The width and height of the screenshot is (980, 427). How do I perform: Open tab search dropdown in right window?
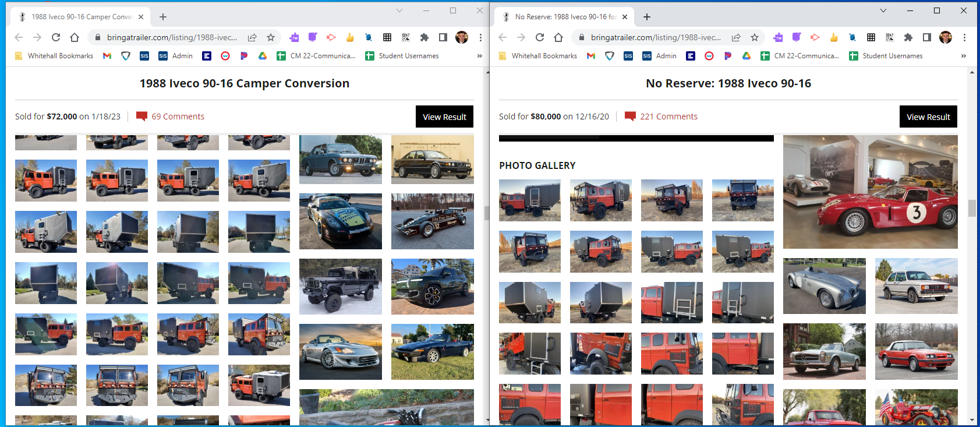tap(883, 10)
